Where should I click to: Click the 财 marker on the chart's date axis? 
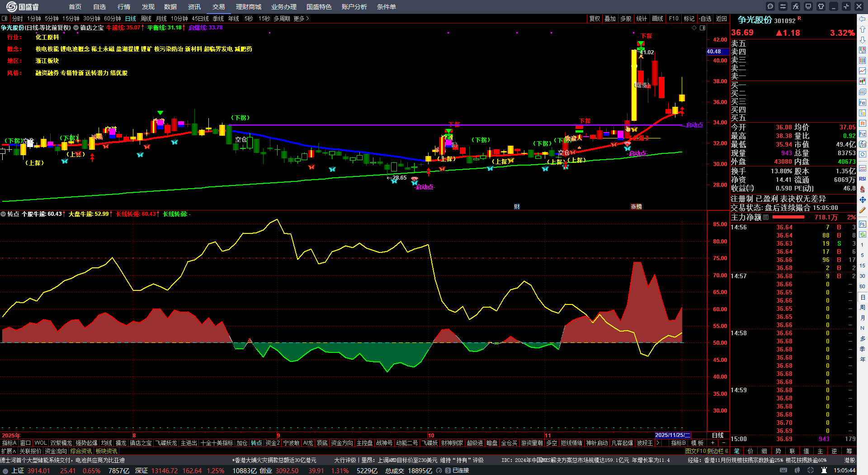click(x=517, y=207)
